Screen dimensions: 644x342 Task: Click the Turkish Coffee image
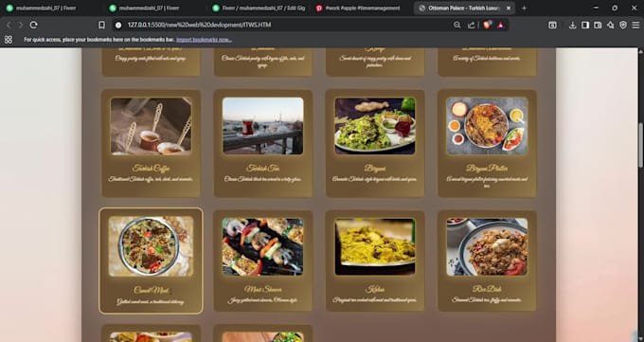click(x=151, y=126)
